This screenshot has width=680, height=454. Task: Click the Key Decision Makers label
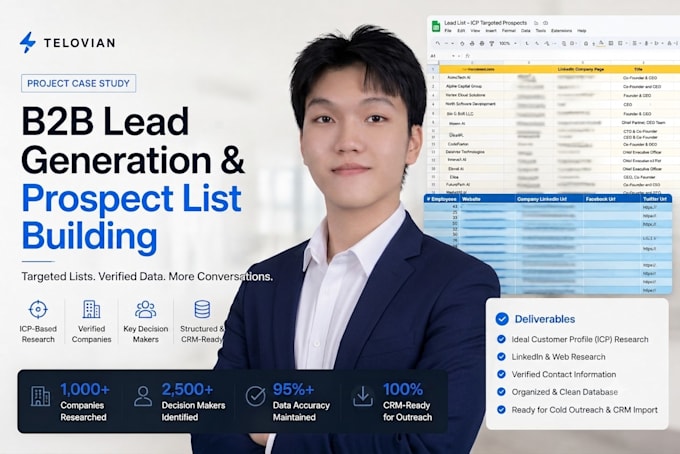(x=146, y=334)
